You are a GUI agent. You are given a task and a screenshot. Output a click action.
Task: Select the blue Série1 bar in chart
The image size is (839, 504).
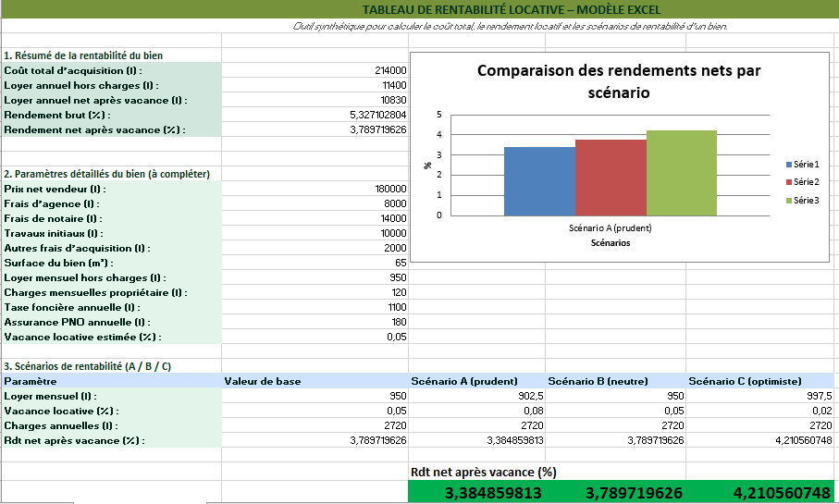point(539,180)
